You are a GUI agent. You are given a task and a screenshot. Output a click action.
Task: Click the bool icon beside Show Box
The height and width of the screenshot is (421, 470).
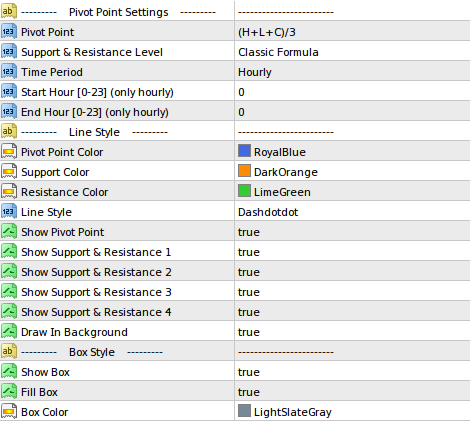click(9, 372)
